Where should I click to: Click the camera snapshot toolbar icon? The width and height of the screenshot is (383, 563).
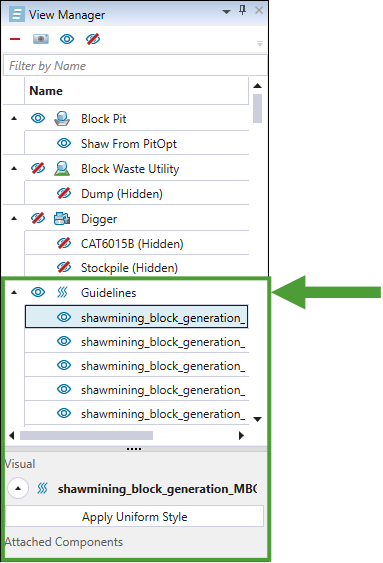[41, 39]
